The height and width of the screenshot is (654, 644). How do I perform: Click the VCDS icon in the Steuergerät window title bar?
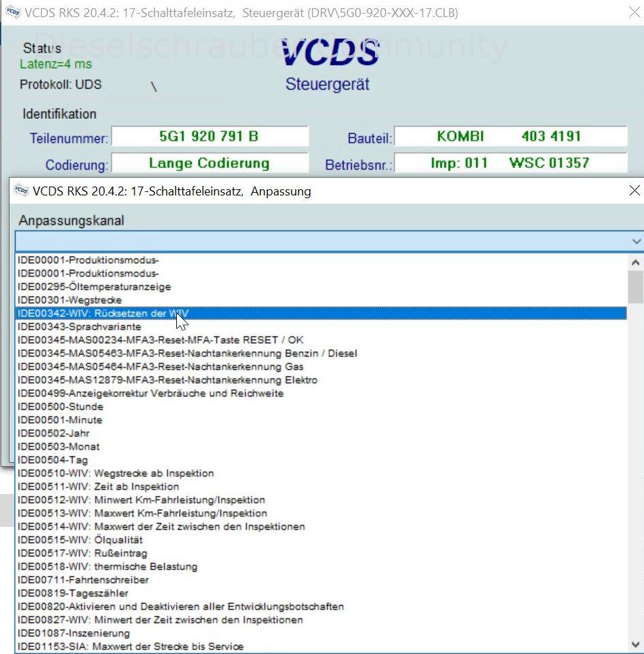(12, 12)
